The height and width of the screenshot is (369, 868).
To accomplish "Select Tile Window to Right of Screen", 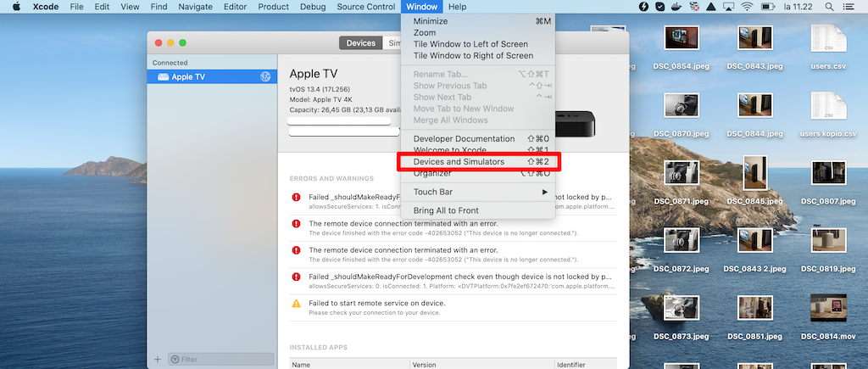I will (x=478, y=56).
